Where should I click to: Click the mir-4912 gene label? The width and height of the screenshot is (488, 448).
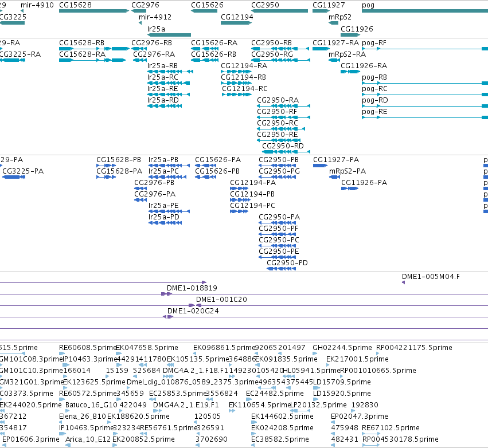tap(155, 17)
